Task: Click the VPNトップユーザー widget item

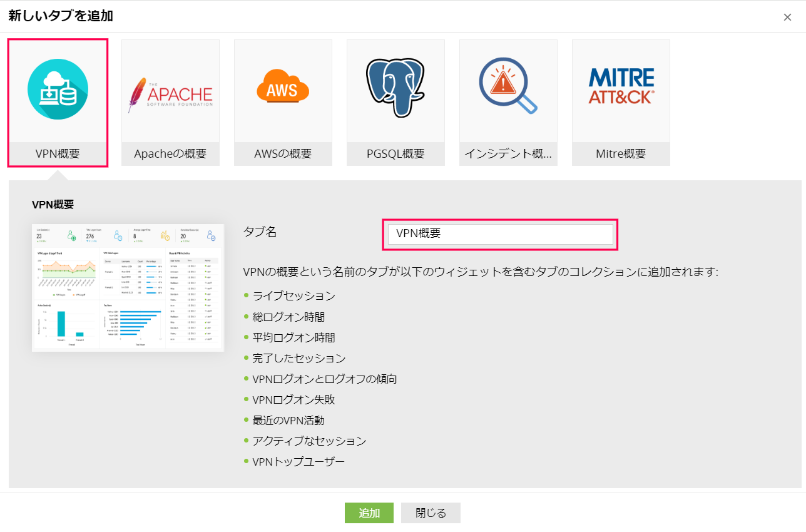Action: pyautogui.click(x=298, y=462)
